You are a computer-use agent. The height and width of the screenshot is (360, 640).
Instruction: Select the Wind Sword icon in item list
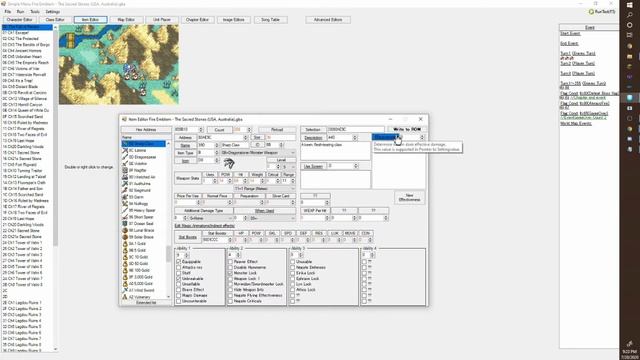click(x=125, y=290)
